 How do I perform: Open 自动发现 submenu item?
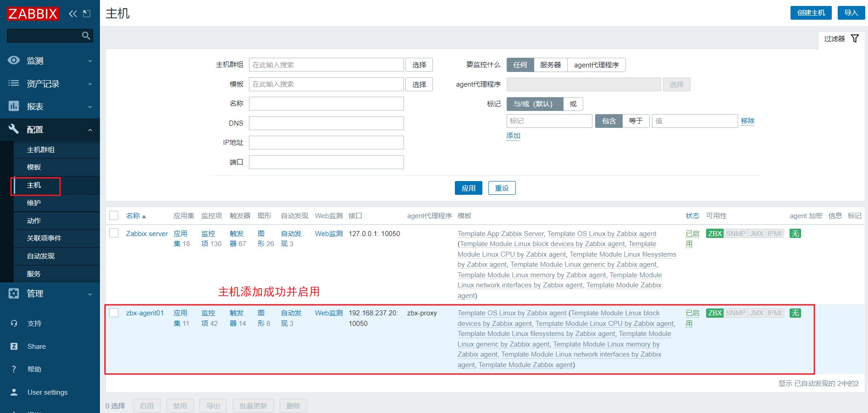pos(57,256)
